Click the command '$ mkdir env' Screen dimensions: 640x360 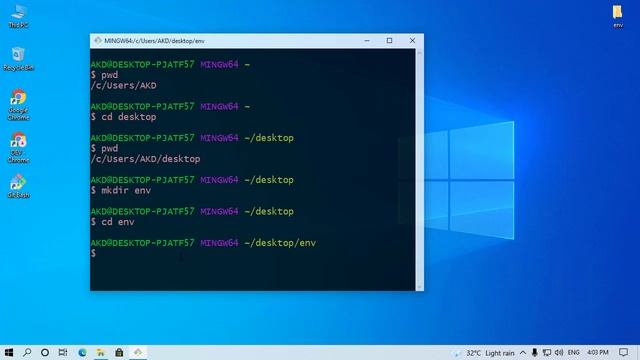click(x=121, y=190)
